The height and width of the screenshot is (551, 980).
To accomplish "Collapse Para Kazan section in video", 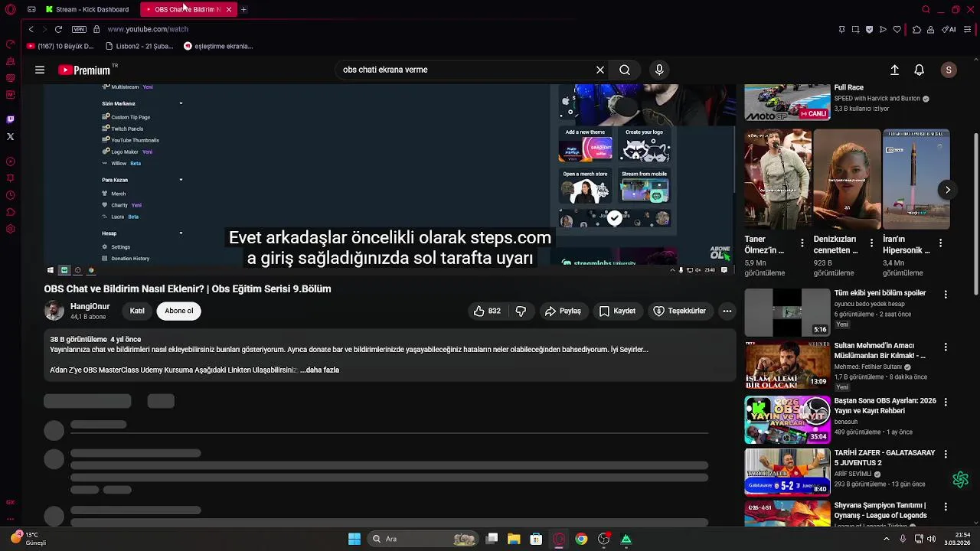I will 181,180.
